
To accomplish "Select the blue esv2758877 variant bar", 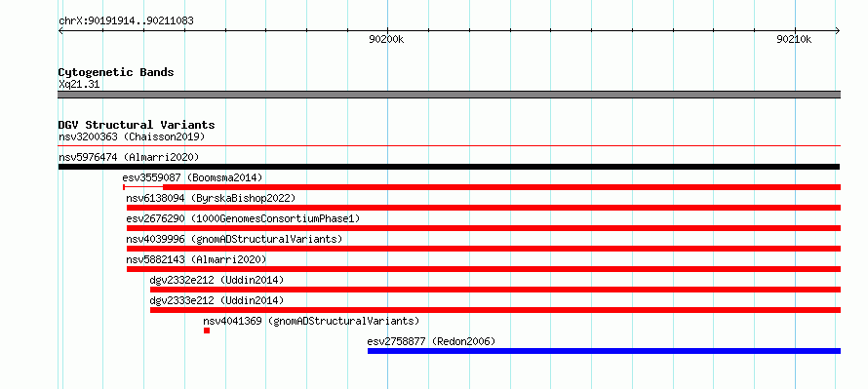I will coord(604,351).
